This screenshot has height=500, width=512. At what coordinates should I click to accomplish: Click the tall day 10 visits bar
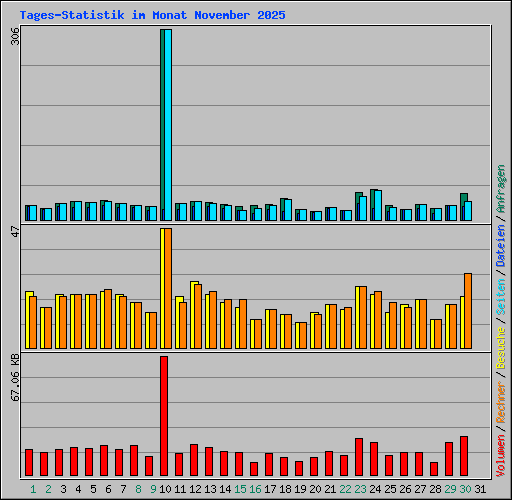166,288
